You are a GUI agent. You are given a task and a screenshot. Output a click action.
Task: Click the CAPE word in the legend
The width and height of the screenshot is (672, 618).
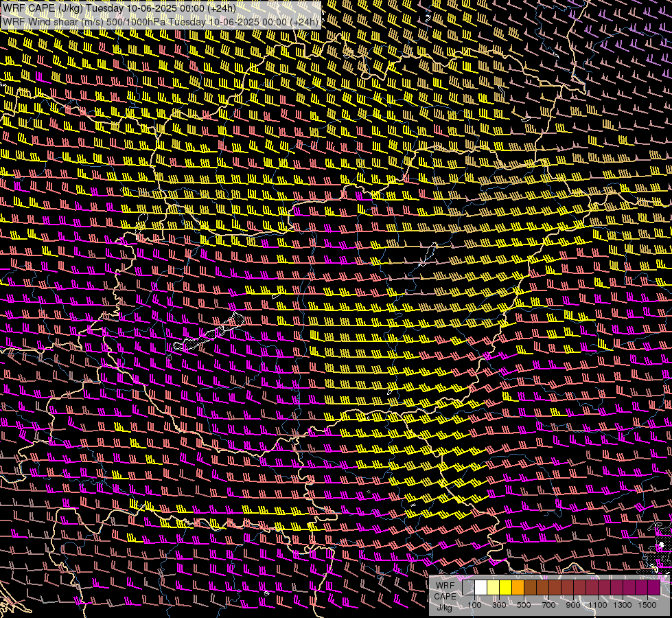445,597
